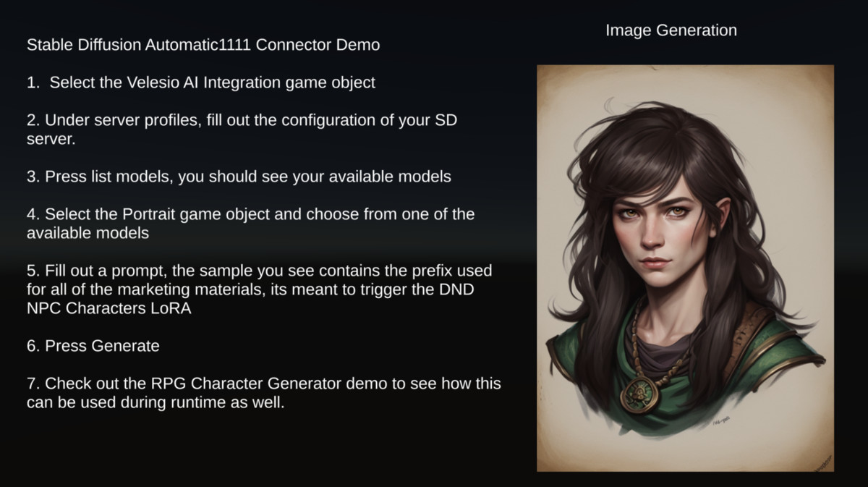Click the step 3 "Press list models" line
The image size is (868, 487).
pyautogui.click(x=239, y=177)
